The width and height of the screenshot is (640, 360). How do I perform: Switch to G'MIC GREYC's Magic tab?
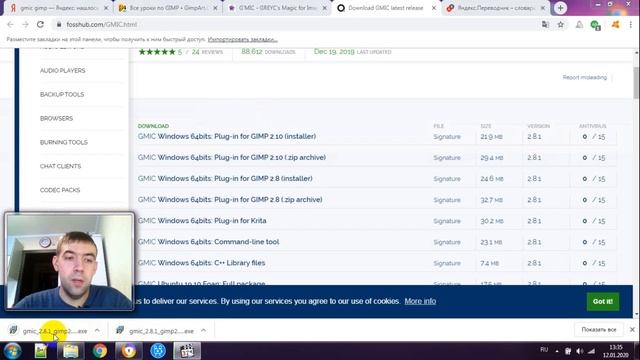(278, 8)
